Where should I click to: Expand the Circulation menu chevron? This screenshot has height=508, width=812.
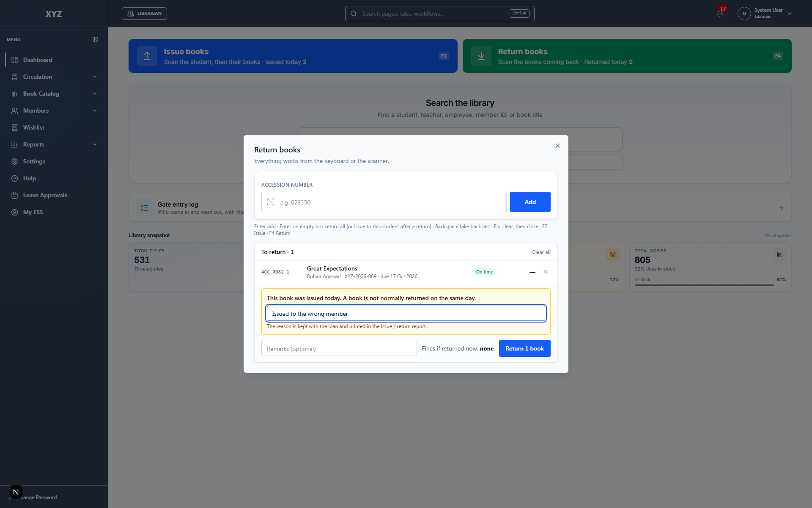(x=95, y=77)
